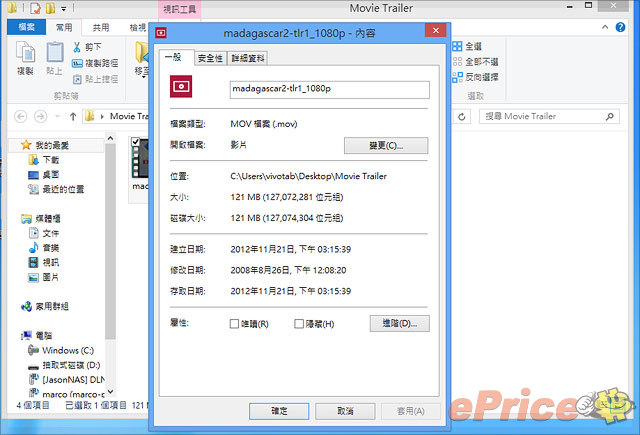The height and width of the screenshot is (435, 640).
Task: Select Windows (C:) drive in navigation pane
Action: click(x=66, y=350)
